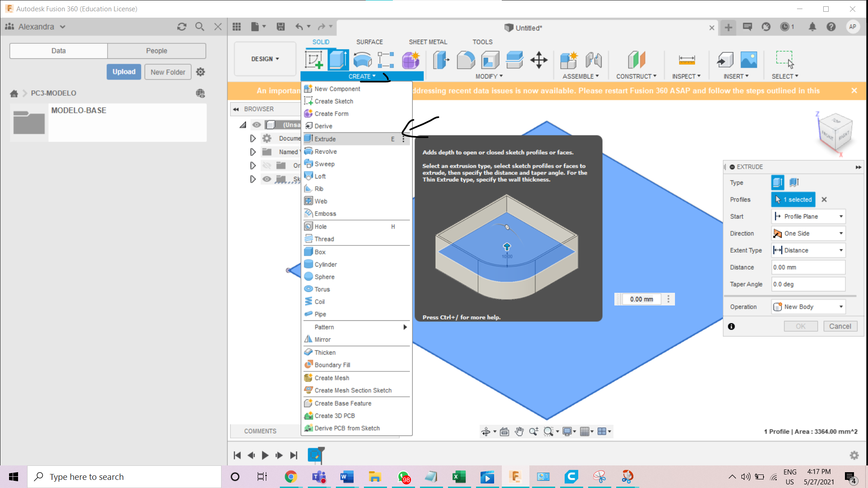Click the Joint icon in Assemble
Screen dimensions: 868x488
[593, 60]
